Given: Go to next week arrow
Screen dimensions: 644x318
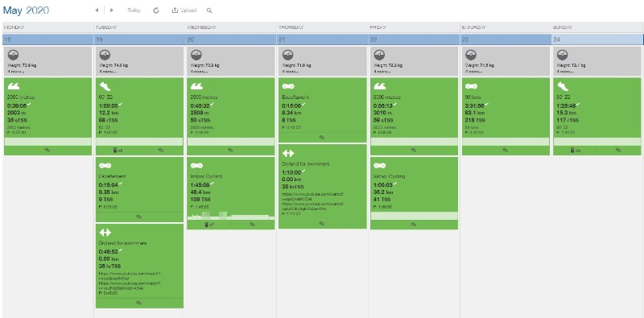Looking at the screenshot, I should (x=112, y=10).
